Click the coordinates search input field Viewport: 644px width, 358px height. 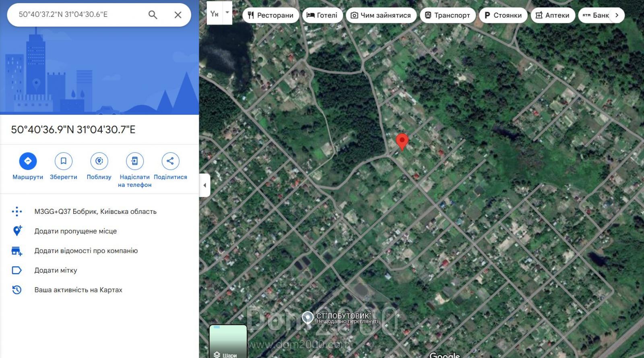(x=80, y=14)
